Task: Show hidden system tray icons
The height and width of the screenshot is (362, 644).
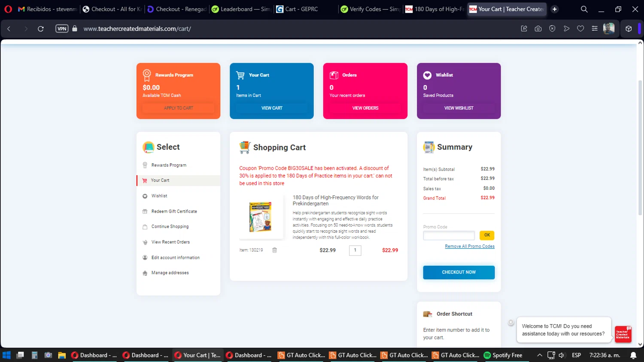Action: (x=540, y=355)
